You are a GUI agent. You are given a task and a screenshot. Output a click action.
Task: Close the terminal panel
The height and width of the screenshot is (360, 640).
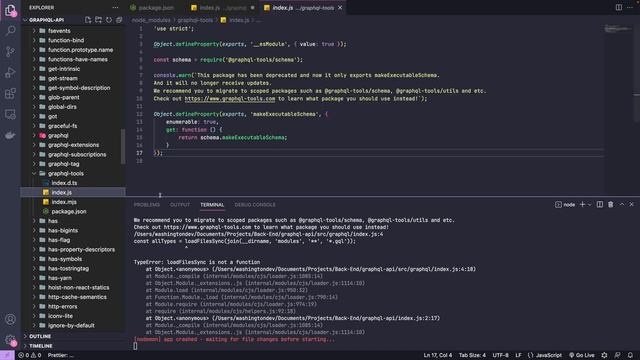(631, 204)
